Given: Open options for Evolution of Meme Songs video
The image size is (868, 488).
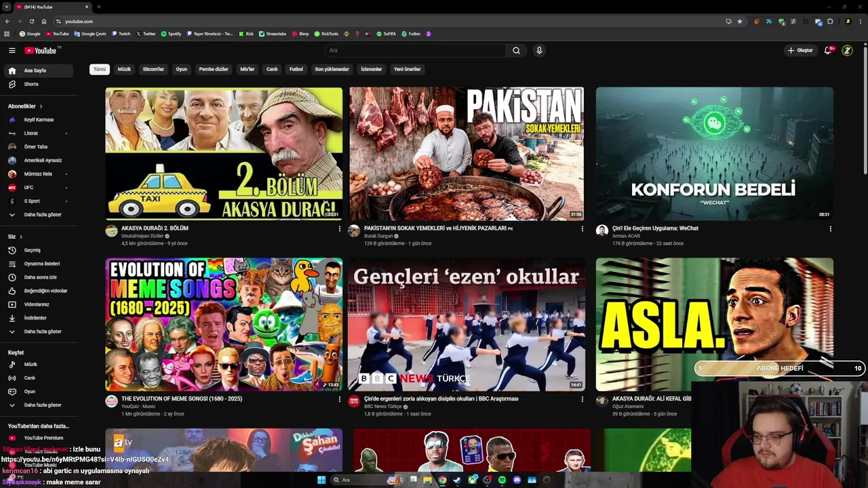Looking at the screenshot, I should [340, 399].
